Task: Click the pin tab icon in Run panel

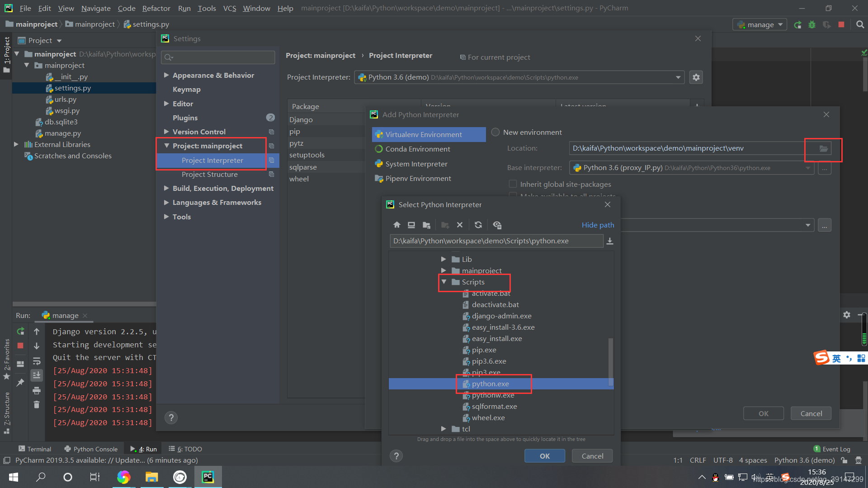Action: coord(20,383)
